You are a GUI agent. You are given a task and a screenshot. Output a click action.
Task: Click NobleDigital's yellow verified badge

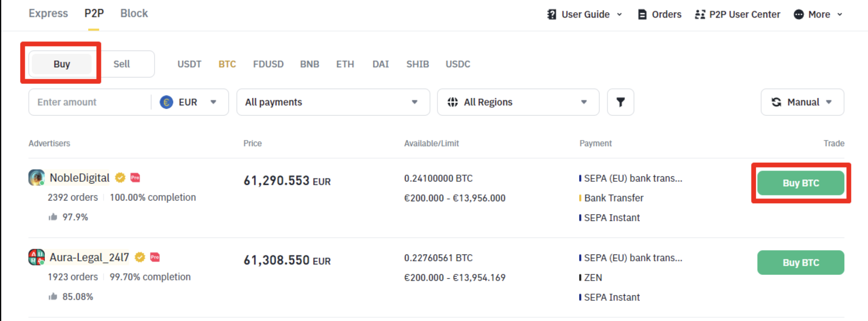(120, 177)
